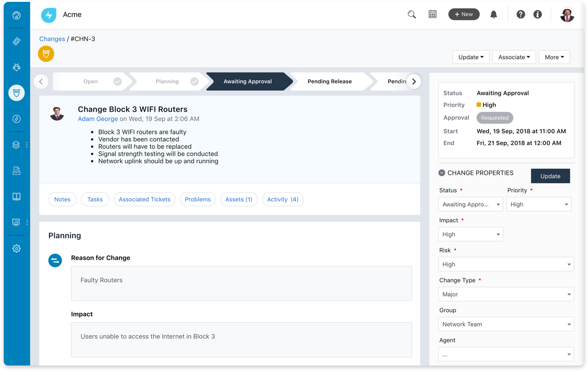
Task: Open the Solutions book icon in sidebar
Action: pyautogui.click(x=16, y=197)
